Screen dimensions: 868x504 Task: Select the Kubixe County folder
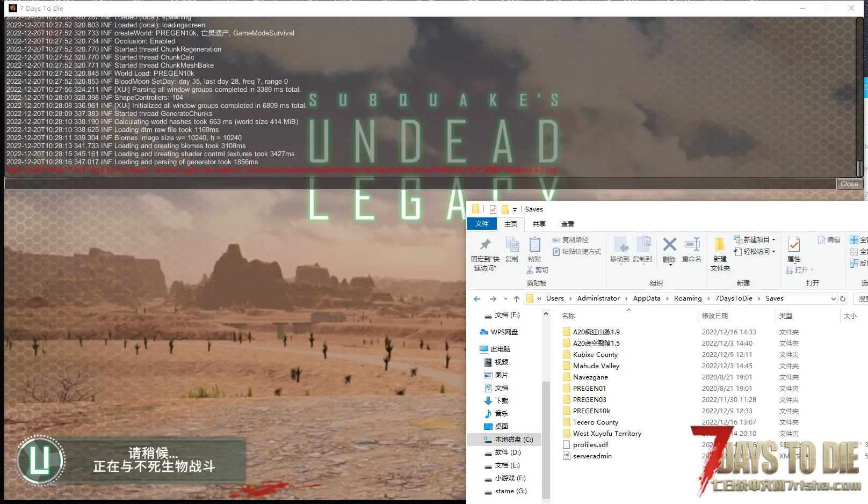595,355
